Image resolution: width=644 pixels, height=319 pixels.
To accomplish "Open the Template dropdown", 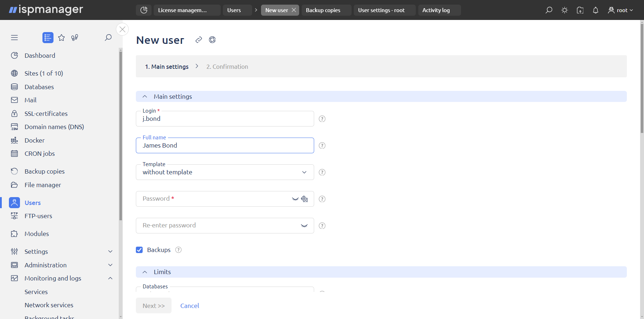I will (225, 172).
